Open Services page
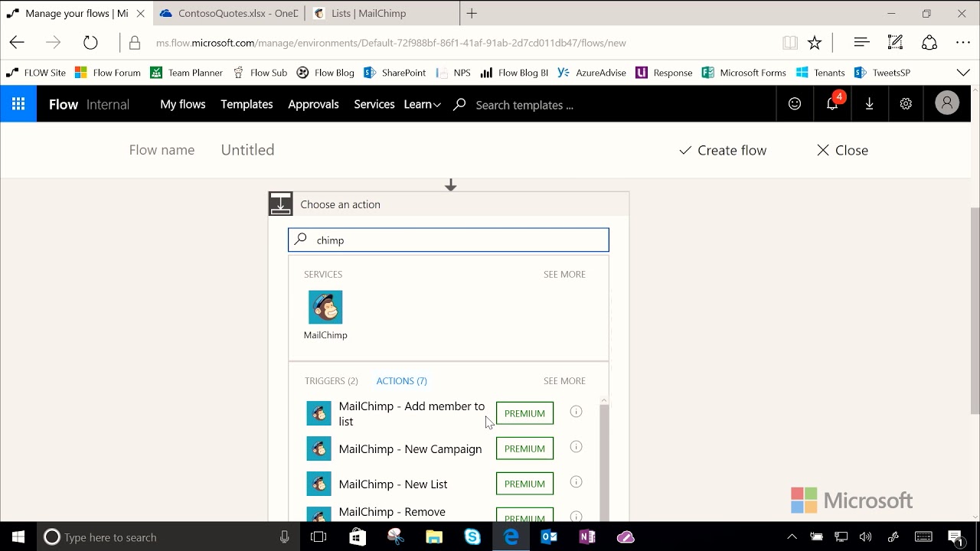 tap(374, 104)
